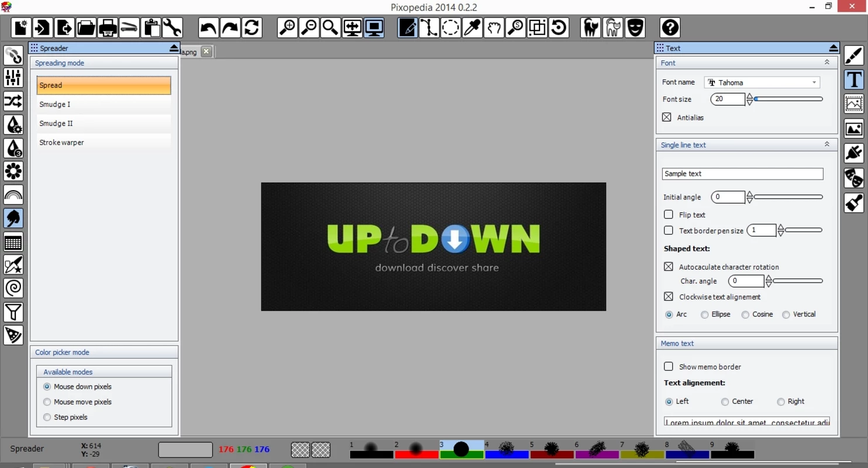Screen dimensions: 868x468
Task: Click the zoom out magnifier
Action: pyautogui.click(x=309, y=27)
